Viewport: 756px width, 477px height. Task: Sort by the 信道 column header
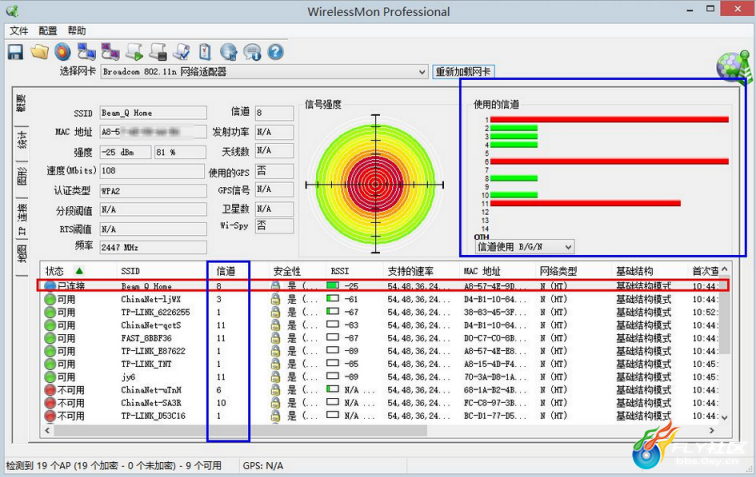coord(226,271)
